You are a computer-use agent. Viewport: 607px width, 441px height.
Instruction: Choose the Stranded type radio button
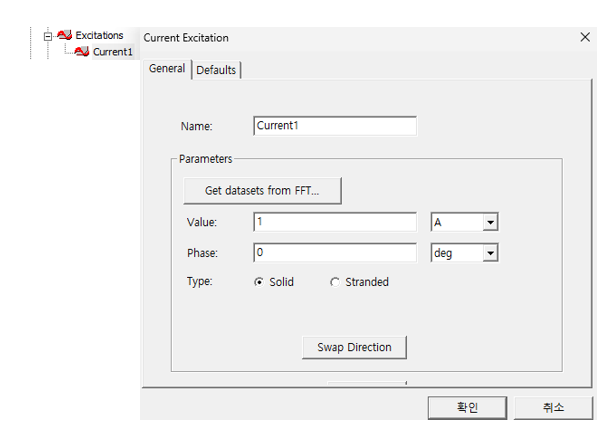click(x=335, y=283)
